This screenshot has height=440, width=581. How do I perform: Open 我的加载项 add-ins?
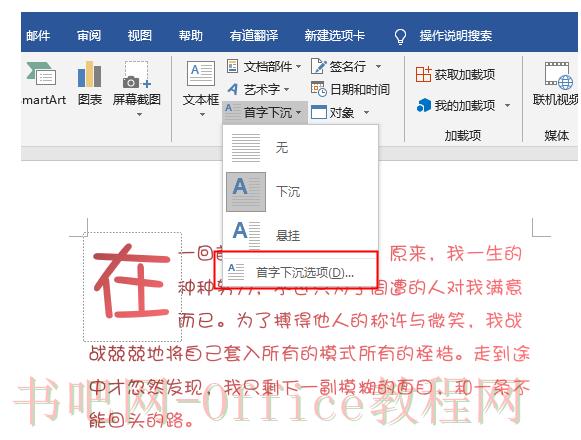coord(463,106)
